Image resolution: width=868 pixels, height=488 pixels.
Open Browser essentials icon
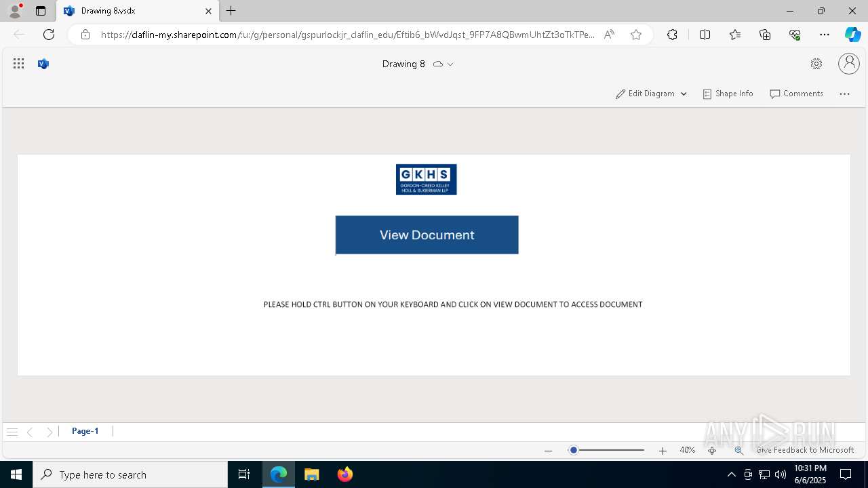click(x=795, y=35)
